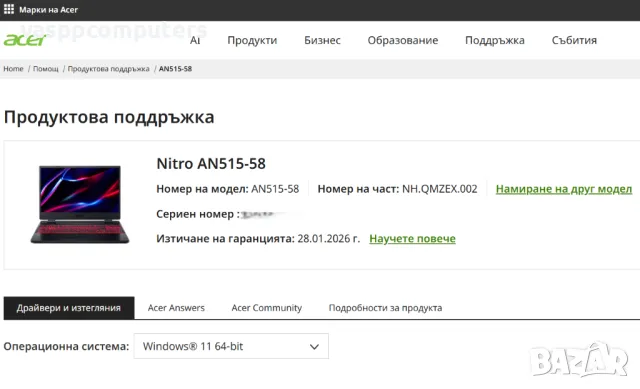The width and height of the screenshot is (640, 389).
Task: Go to the Home breadcrumb
Action: (13, 69)
